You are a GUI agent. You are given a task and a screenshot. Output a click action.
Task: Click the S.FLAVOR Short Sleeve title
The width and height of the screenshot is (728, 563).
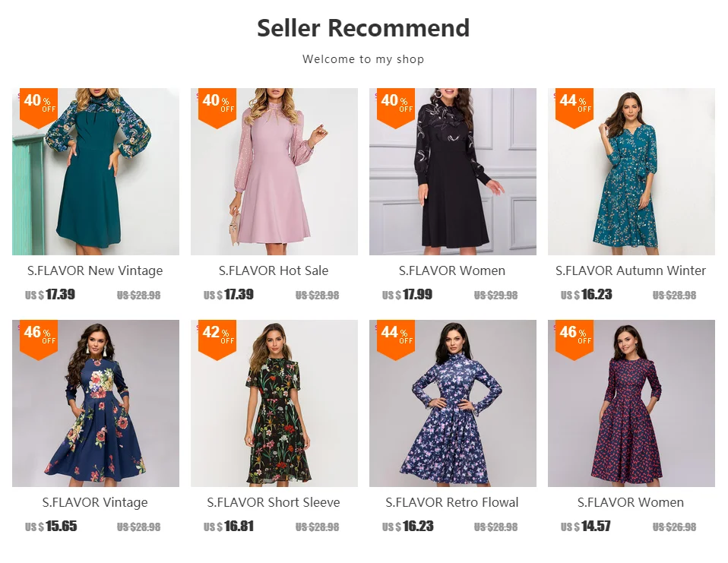coord(274,502)
